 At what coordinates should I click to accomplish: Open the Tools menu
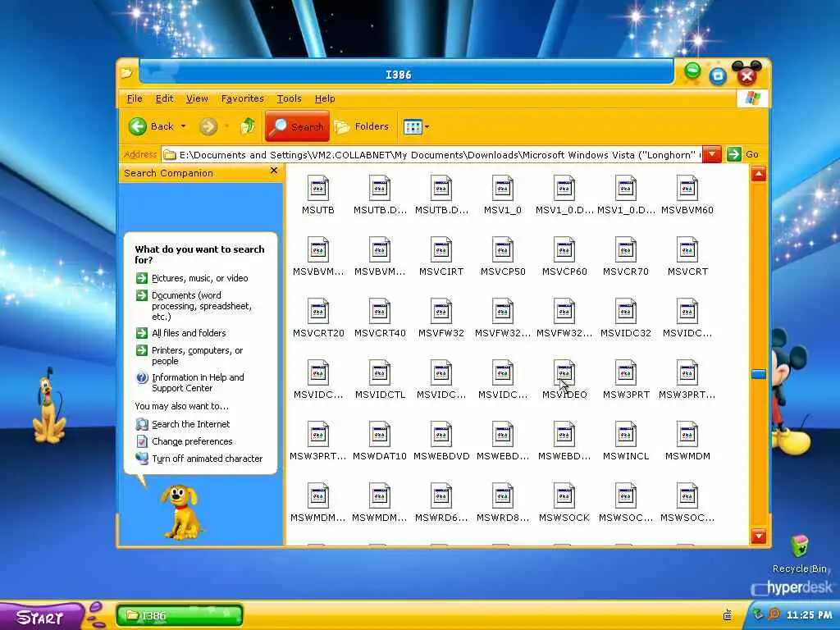pyautogui.click(x=290, y=98)
